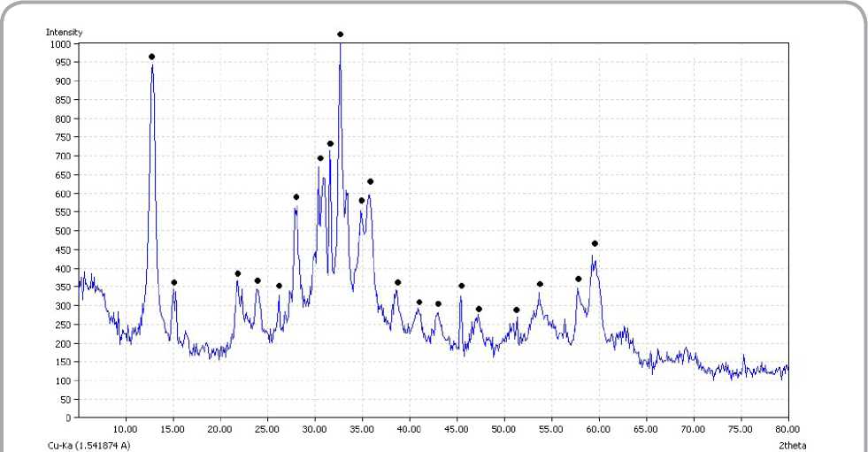This screenshot has width=868, height=452.
Task: Click the "Intensity" y-axis title
Action: point(65,32)
